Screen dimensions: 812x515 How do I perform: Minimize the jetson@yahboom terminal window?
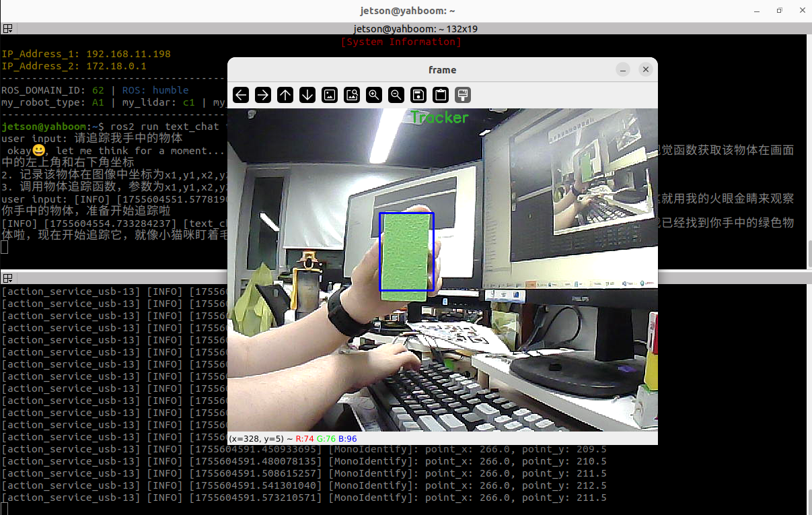758,11
